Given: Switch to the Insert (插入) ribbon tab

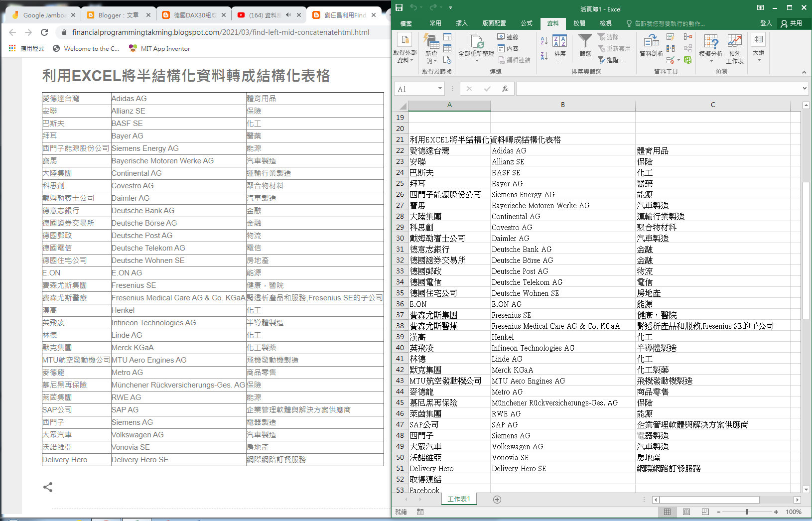Looking at the screenshot, I should pyautogui.click(x=462, y=23).
